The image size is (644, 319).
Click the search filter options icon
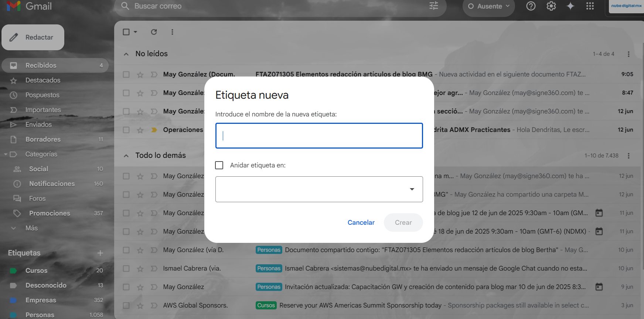(x=434, y=6)
